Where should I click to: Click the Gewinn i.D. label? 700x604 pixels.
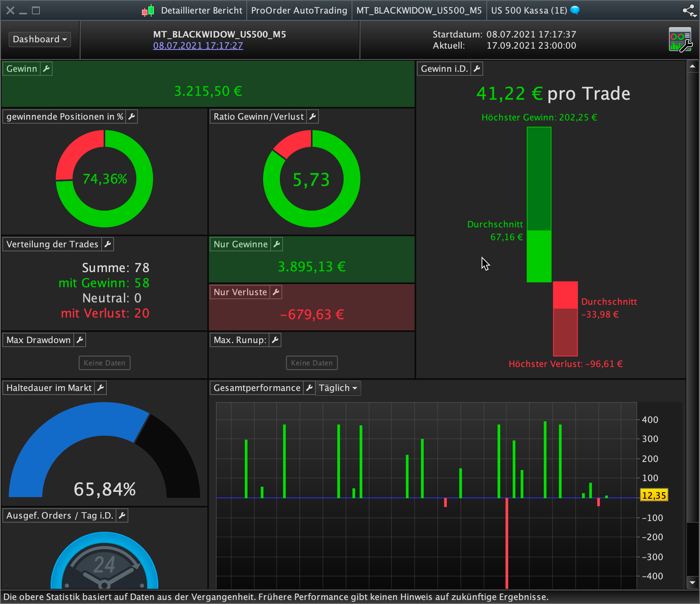(x=444, y=69)
